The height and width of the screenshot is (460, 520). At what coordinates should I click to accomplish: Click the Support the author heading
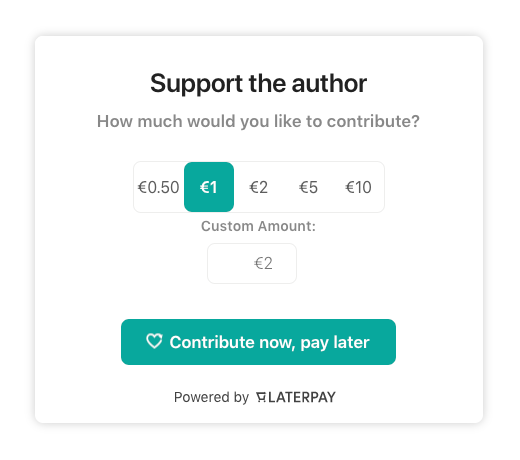[258, 83]
